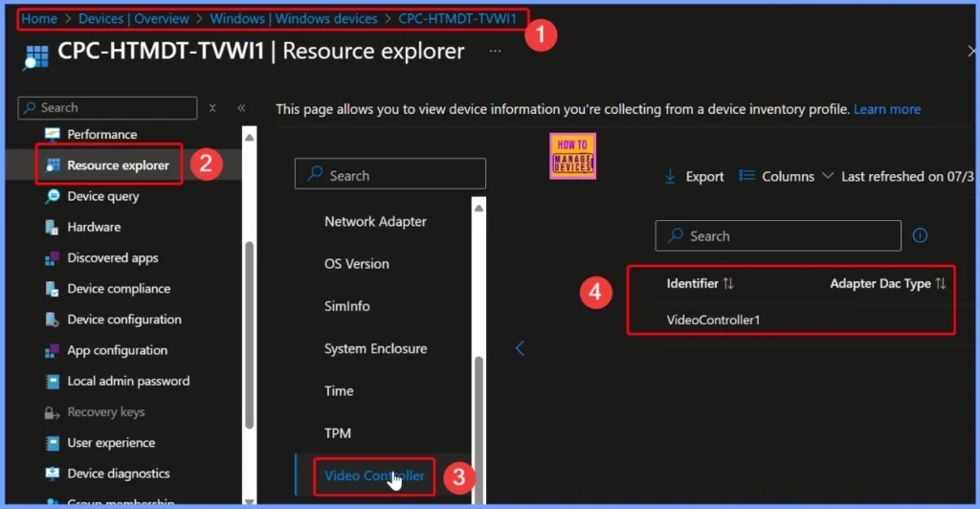This screenshot has height=509, width=980.
Task: Go to Windows | Windows devices breadcrumb
Action: pyautogui.click(x=294, y=19)
